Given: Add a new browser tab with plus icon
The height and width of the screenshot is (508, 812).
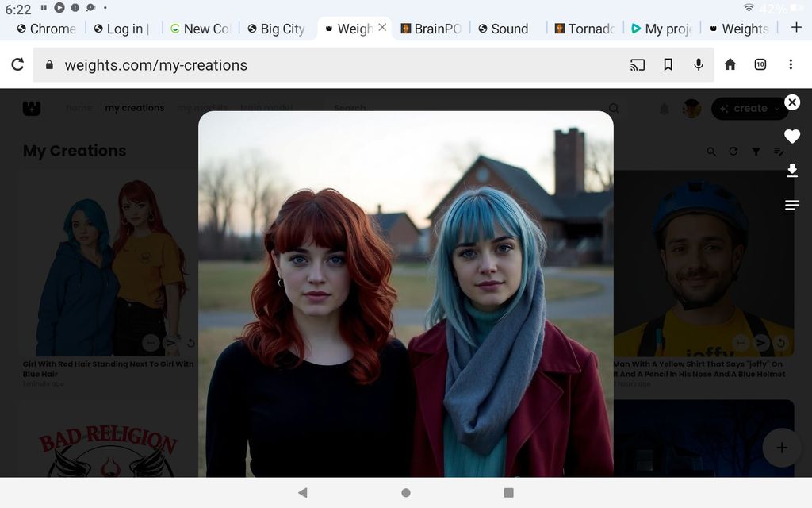Looking at the screenshot, I should (796, 28).
